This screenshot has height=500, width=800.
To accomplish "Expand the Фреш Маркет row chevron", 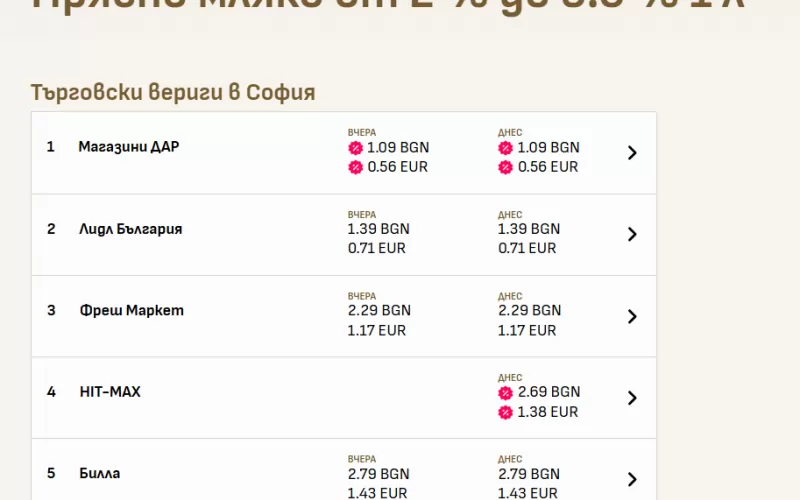I will 632,316.
